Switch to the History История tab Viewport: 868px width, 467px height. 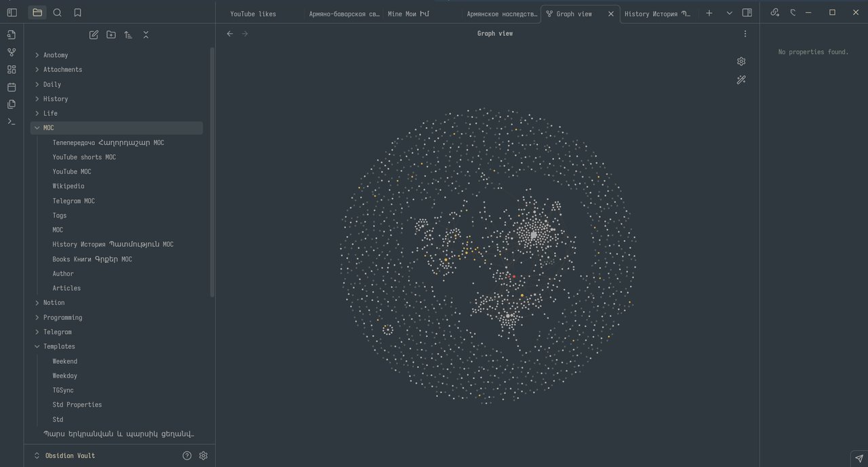point(658,14)
